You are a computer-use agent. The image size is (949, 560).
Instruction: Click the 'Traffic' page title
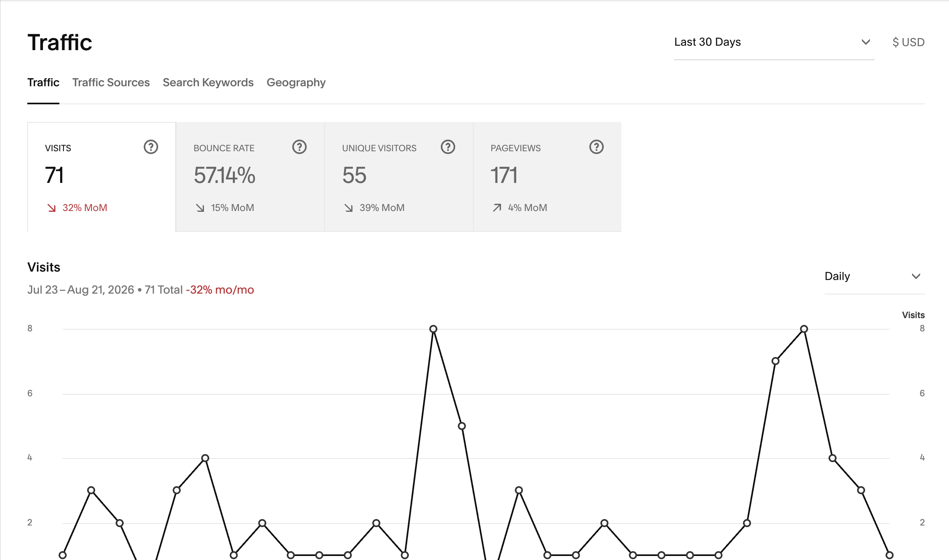(x=60, y=43)
